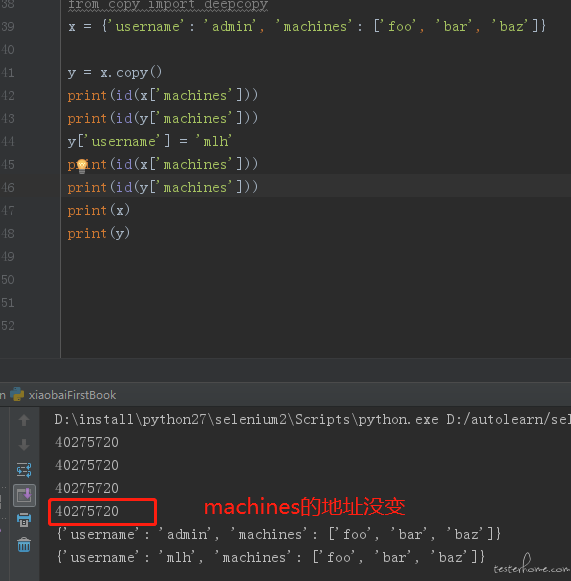This screenshot has width=571, height=581.
Task: Click the light bulb intention icon
Action: [x=82, y=166]
